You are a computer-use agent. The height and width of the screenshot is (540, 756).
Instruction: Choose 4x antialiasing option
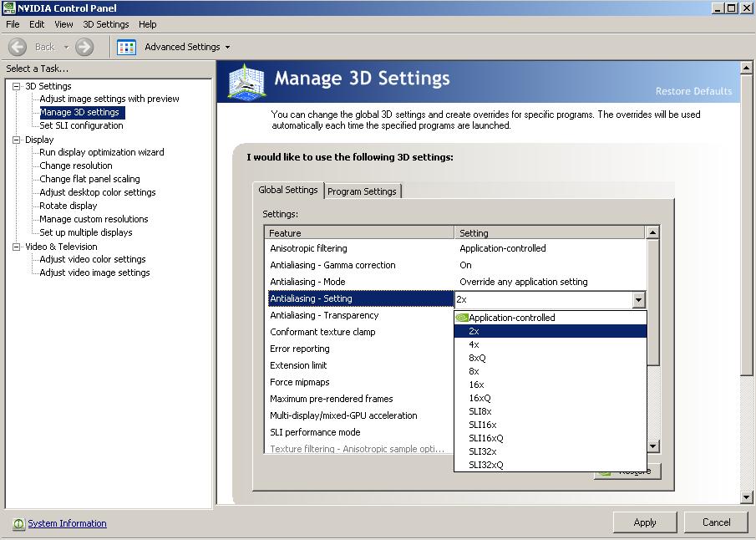pyautogui.click(x=551, y=344)
